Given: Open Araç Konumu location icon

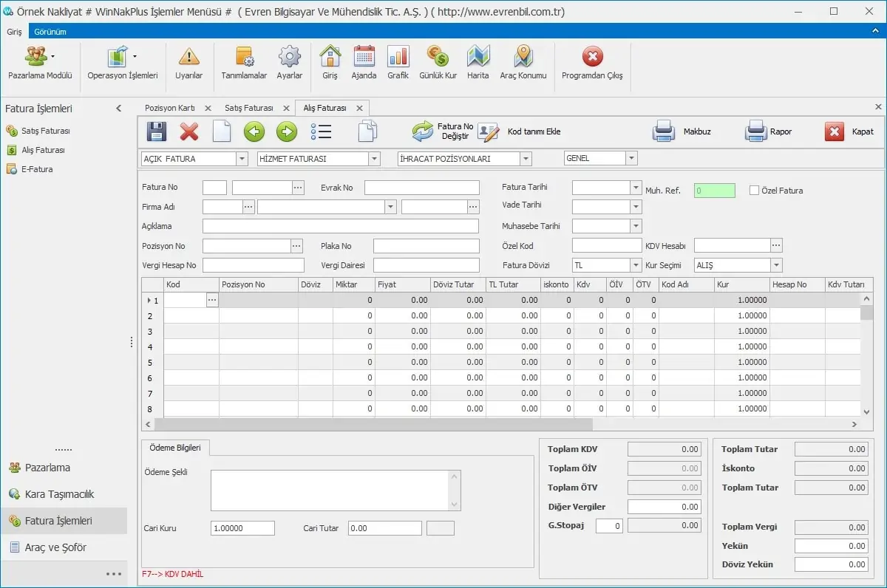Looking at the screenshot, I should click(523, 56).
